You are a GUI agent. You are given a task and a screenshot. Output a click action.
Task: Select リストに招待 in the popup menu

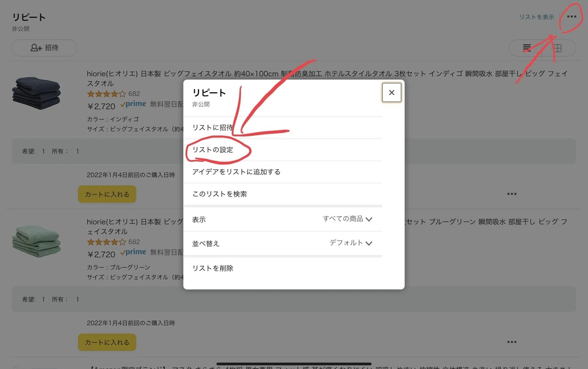coord(283,128)
